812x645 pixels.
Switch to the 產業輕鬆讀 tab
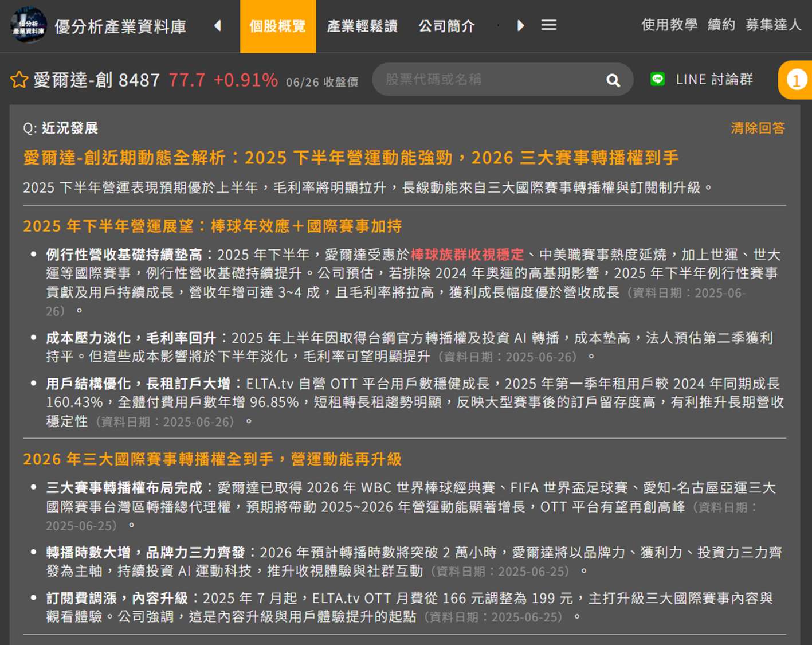[x=362, y=26]
